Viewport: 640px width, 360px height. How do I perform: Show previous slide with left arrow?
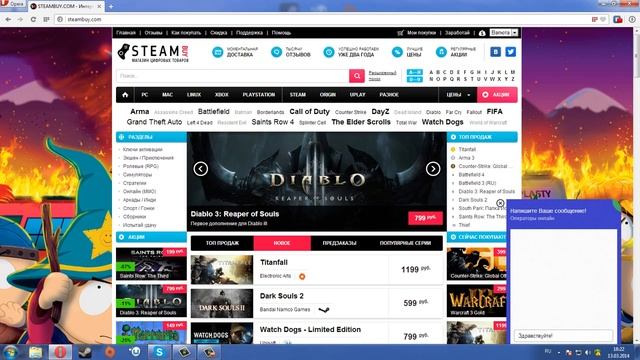click(200, 169)
